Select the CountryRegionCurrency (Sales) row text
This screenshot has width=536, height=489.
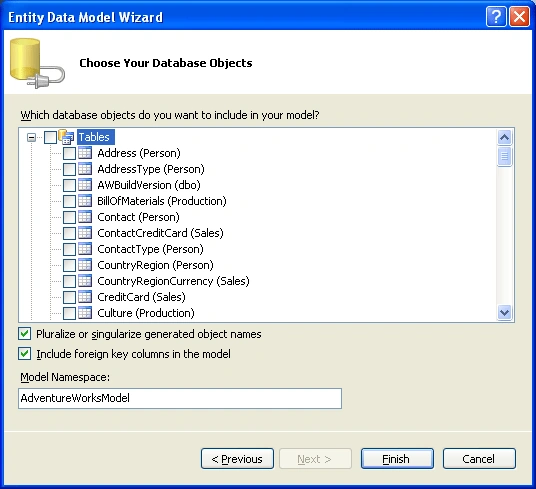(173, 281)
